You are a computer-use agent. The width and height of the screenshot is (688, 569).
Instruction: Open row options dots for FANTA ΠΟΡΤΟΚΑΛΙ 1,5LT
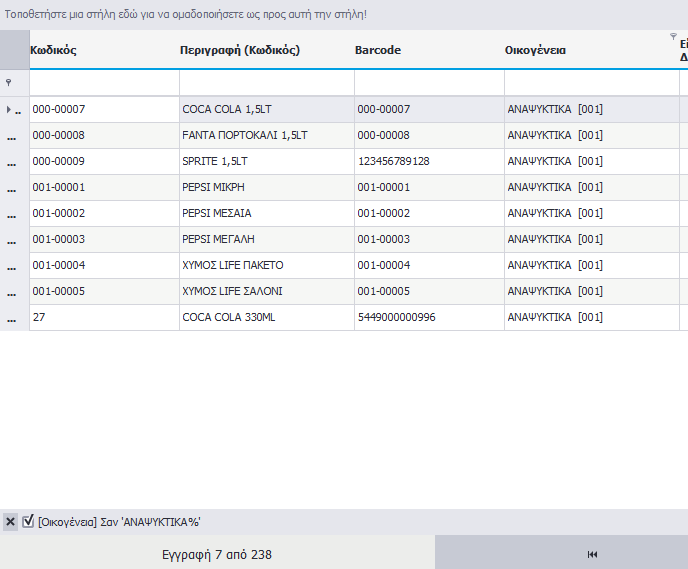pyautogui.click(x=14, y=136)
